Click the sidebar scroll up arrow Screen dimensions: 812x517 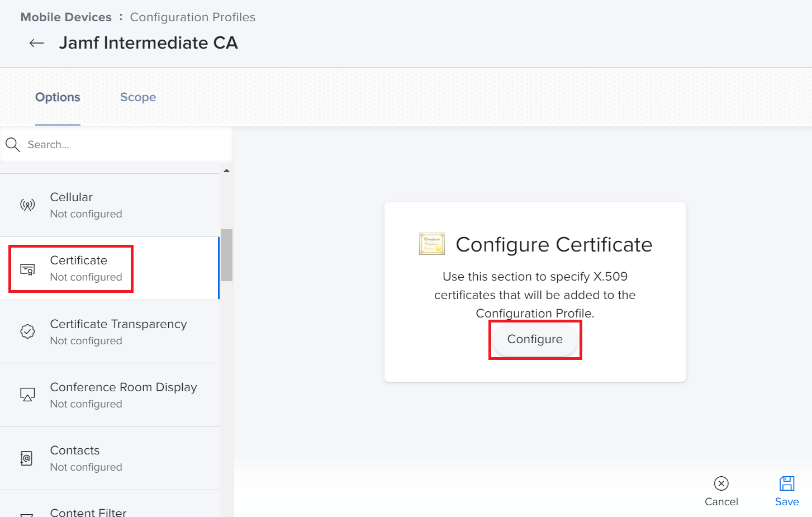(226, 170)
